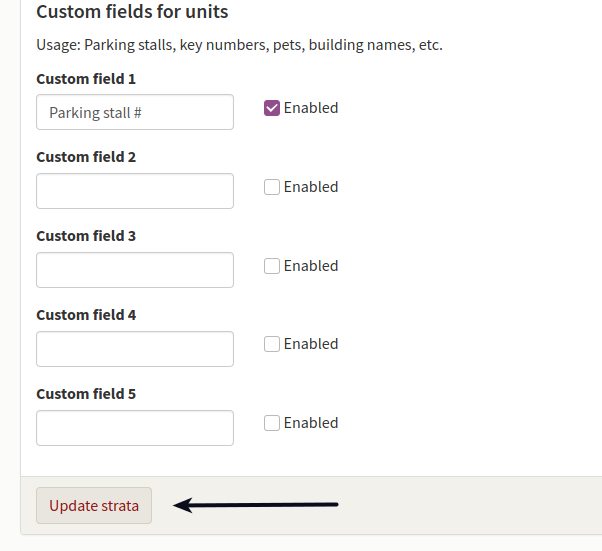
Task: Uncheck the Enabled checkbox for Custom field 1
Action: click(272, 108)
